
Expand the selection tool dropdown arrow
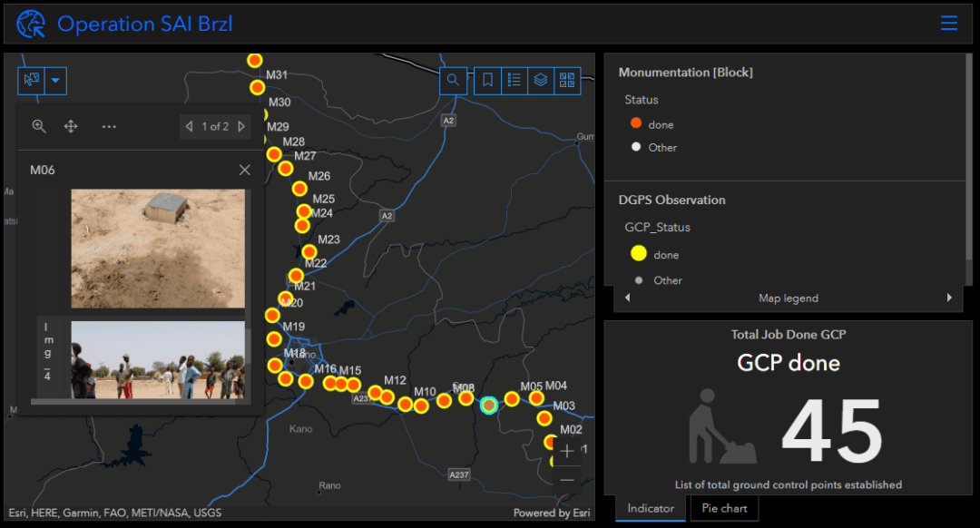pyautogui.click(x=54, y=81)
